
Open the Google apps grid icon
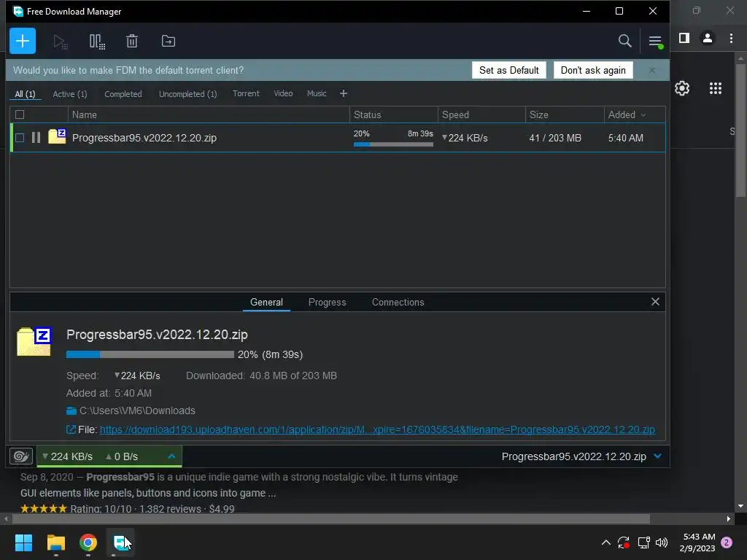click(716, 88)
